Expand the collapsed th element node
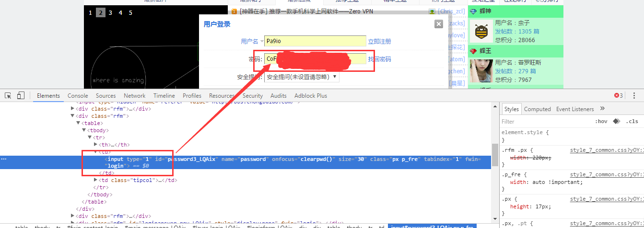The width and height of the screenshot is (644, 228). click(x=96, y=145)
